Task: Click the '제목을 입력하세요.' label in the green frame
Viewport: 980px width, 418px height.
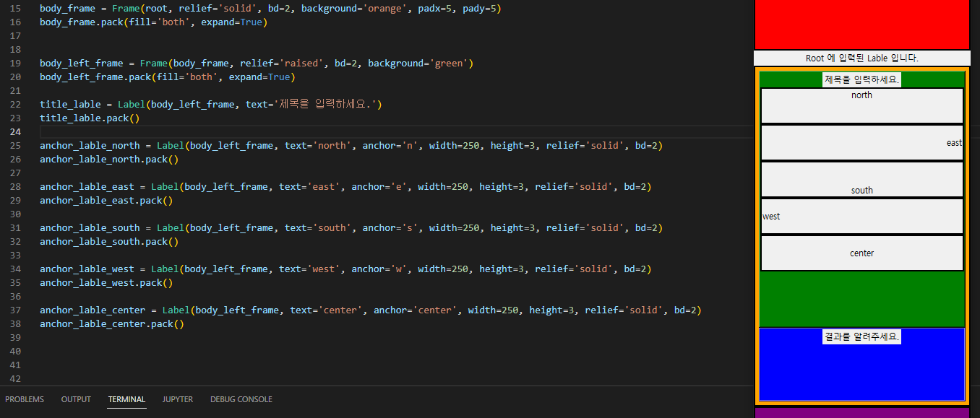Action: [x=861, y=79]
